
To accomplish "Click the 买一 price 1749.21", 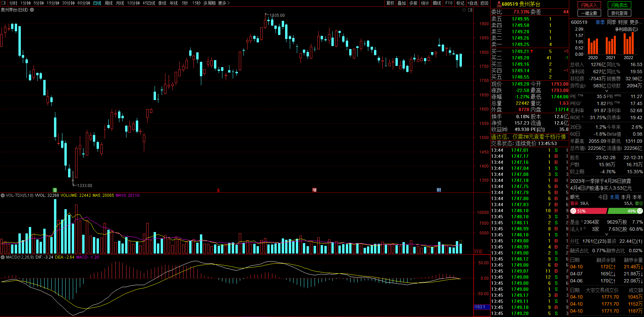I will (520, 51).
